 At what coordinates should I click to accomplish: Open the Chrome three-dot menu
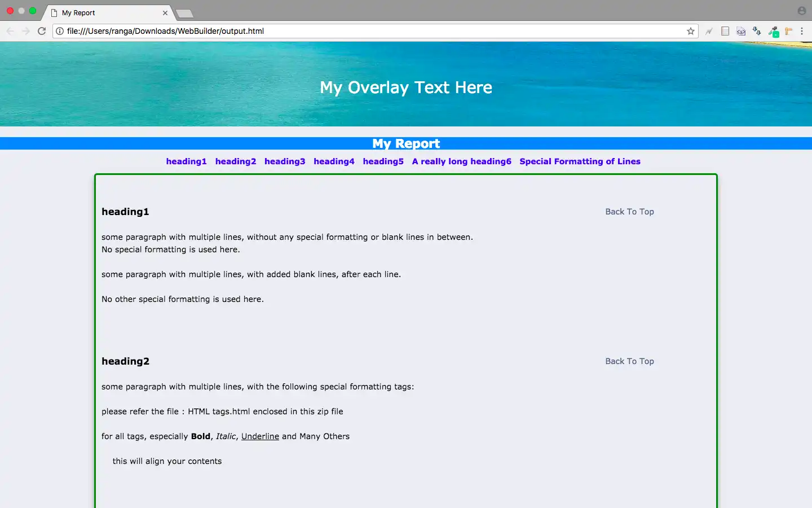point(802,31)
